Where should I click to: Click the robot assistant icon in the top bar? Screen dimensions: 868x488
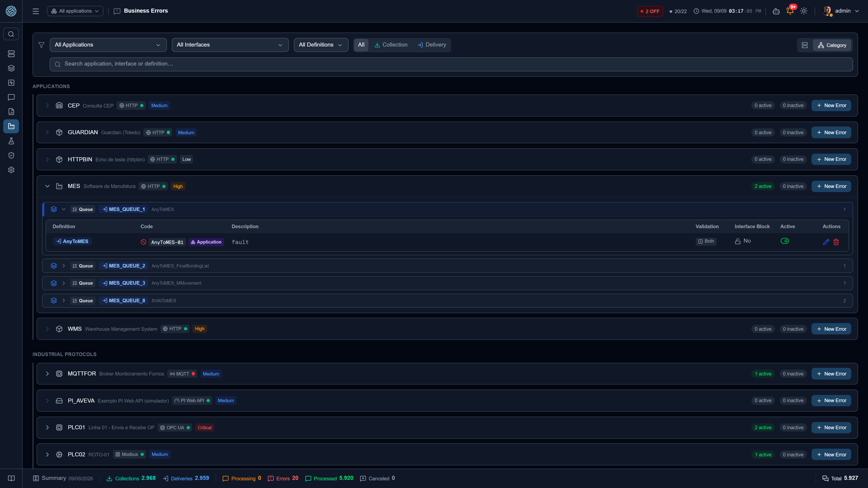pos(776,11)
